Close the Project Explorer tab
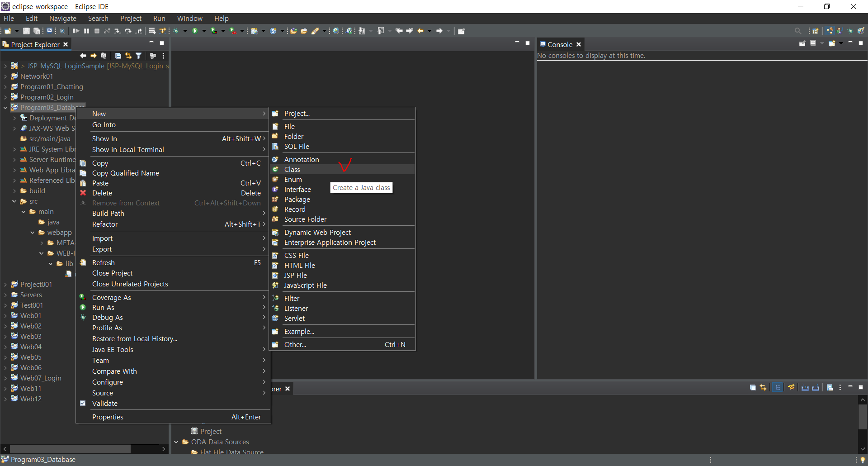Screen dimensions: 868x466 point(66,44)
